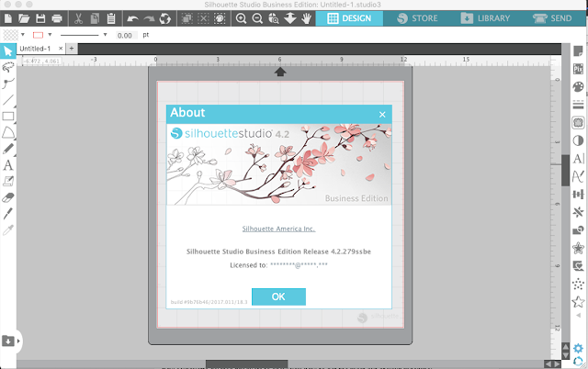588x369 pixels.
Task: Open the Fill color palette panel
Action: click(x=578, y=87)
